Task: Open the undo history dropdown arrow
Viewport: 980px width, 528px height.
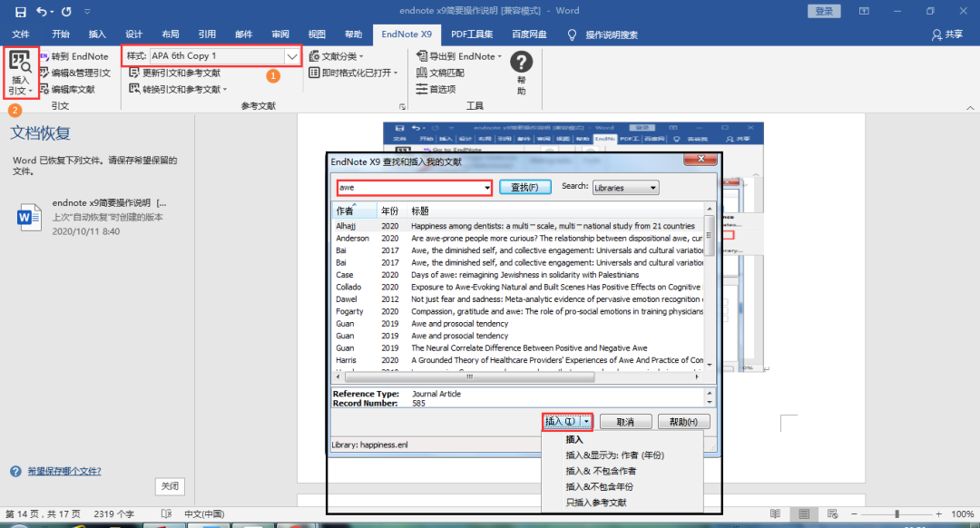Action: (52, 12)
